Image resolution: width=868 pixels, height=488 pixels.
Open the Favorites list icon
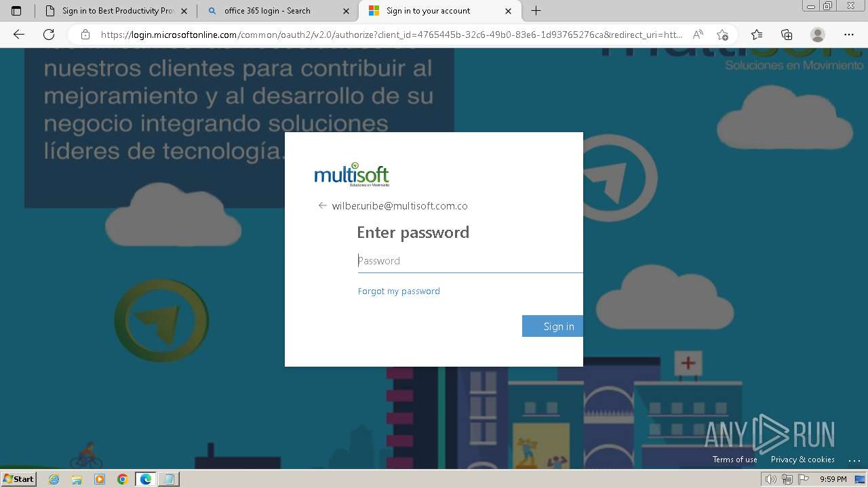tap(757, 35)
